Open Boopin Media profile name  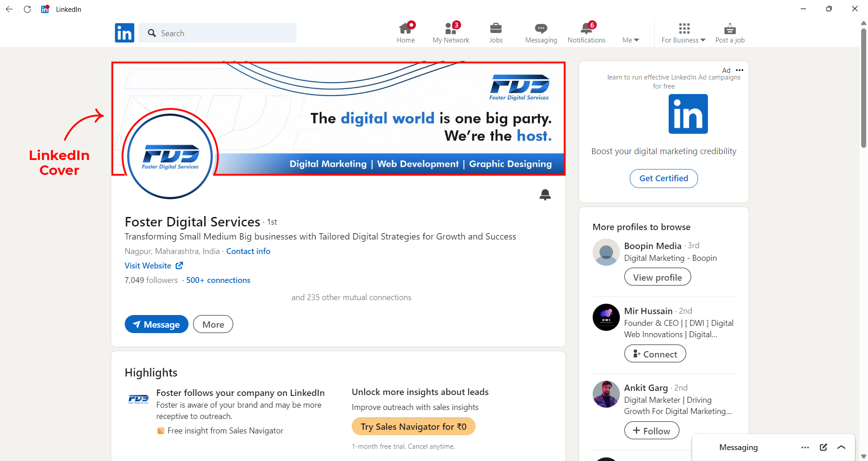pos(652,246)
